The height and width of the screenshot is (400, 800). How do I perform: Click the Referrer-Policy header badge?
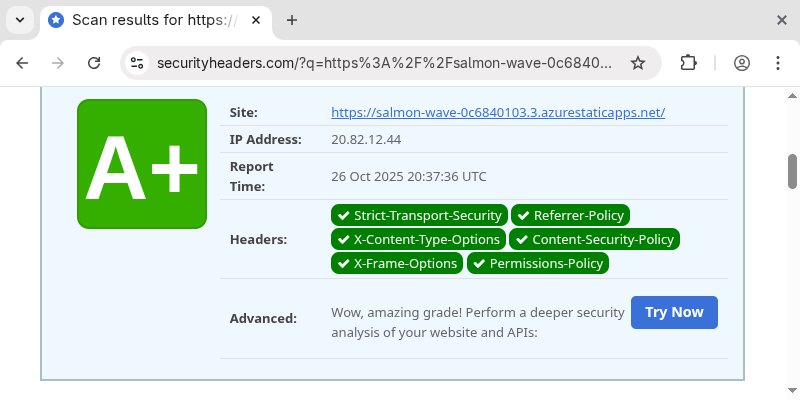click(x=570, y=215)
